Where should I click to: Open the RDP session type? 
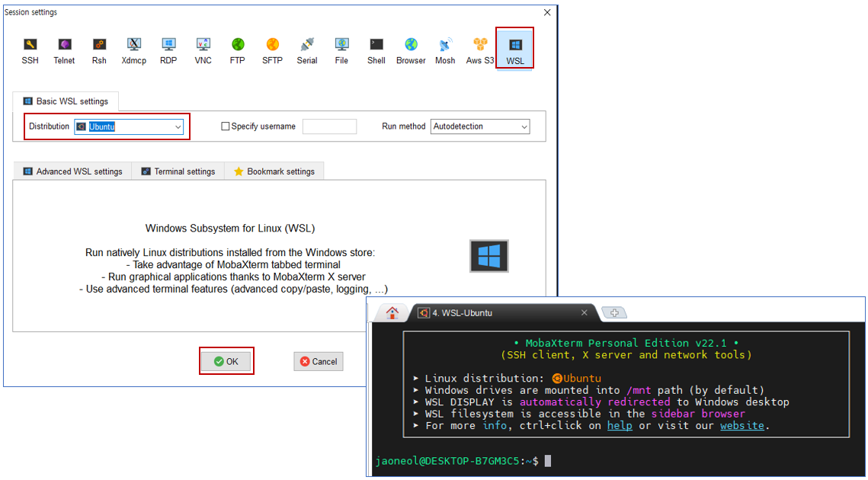click(x=168, y=51)
